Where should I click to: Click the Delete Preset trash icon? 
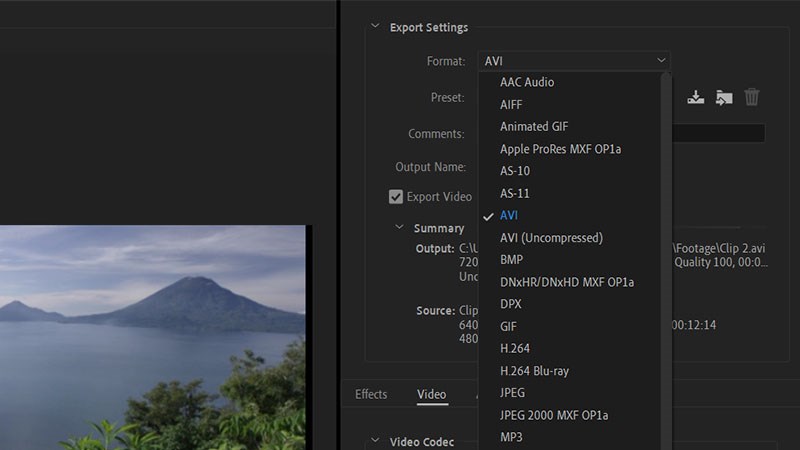point(752,97)
